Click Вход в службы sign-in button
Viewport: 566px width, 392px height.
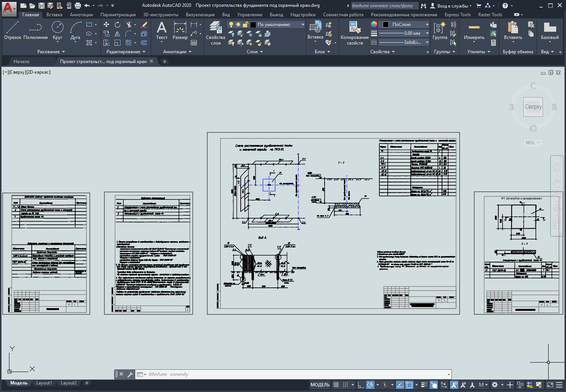coord(452,6)
